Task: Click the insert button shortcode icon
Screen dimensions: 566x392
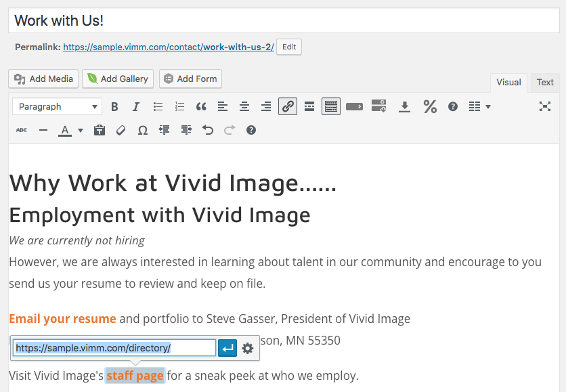Action: point(354,106)
